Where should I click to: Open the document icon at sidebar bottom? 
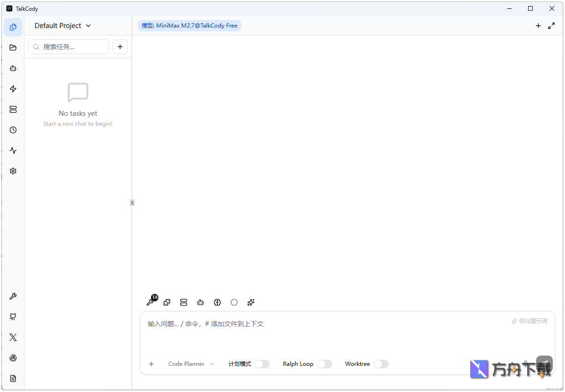(x=13, y=378)
